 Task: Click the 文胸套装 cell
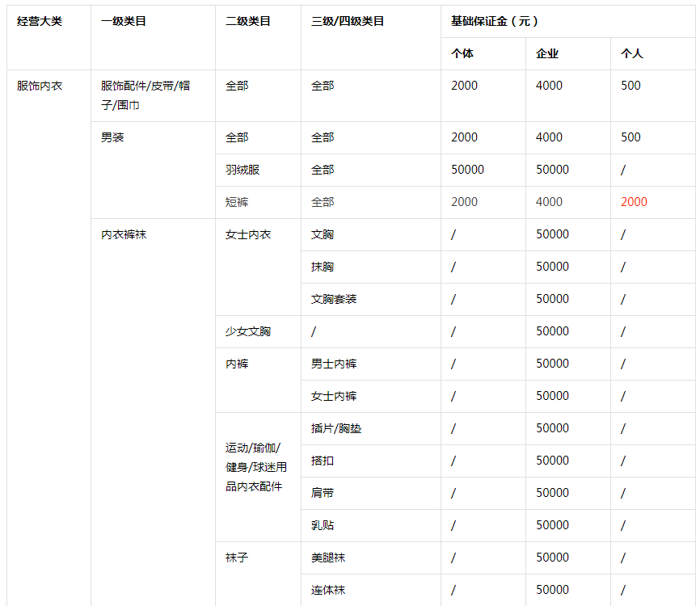(x=332, y=299)
